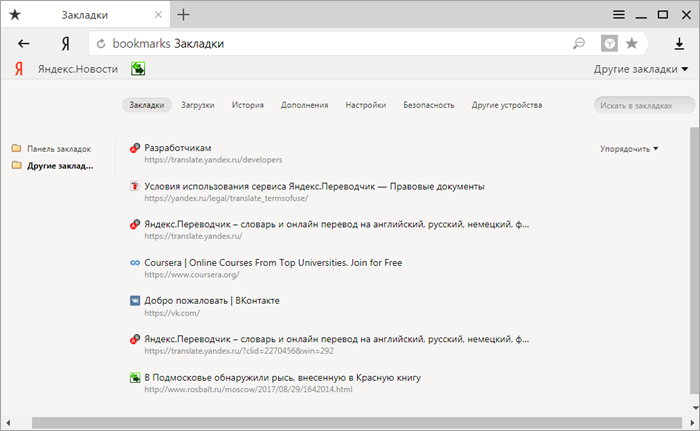This screenshot has height=431, width=700.
Task: Open a new tab with plus button
Action: [x=183, y=15]
